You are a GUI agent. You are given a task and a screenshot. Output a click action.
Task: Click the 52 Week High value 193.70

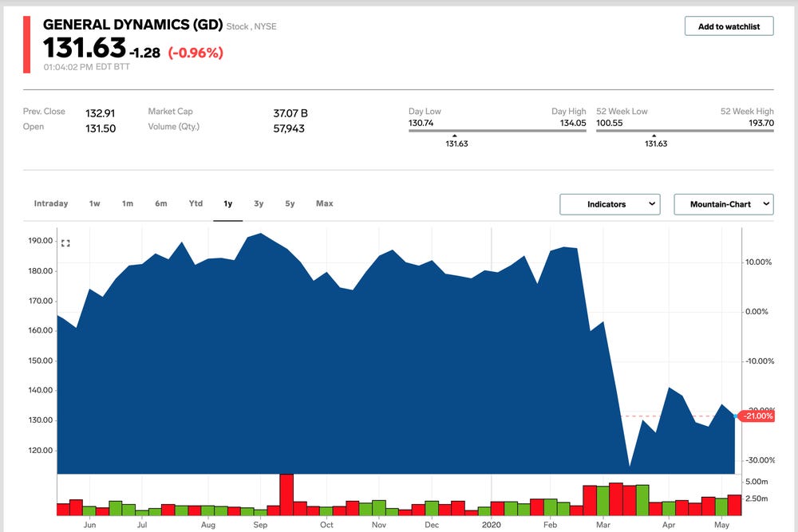(760, 123)
